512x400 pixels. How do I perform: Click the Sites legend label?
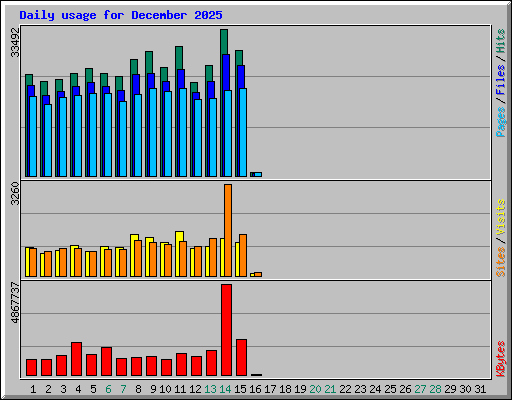(x=500, y=262)
